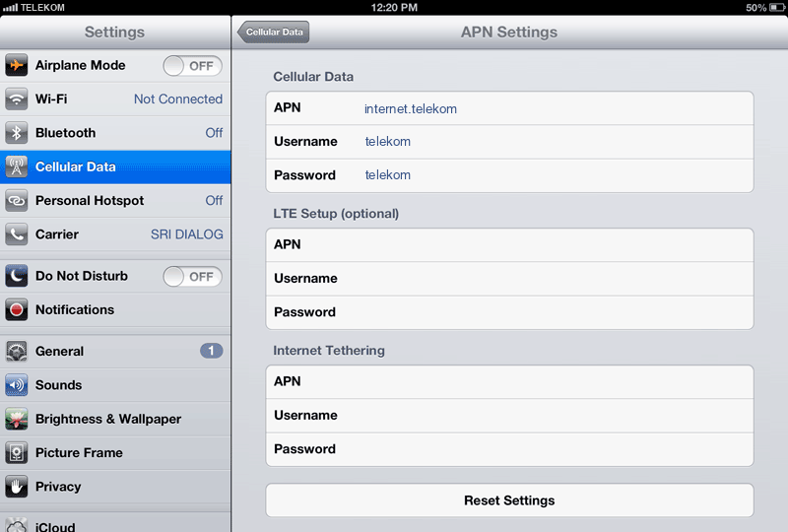The height and width of the screenshot is (532, 788).
Task: Tap the battery icon in status bar
Action: [x=776, y=8]
